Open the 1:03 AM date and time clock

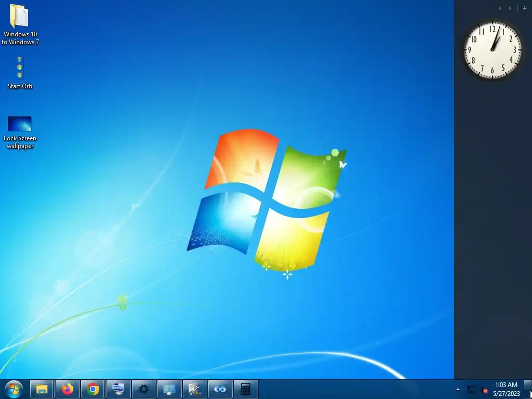pos(506,389)
